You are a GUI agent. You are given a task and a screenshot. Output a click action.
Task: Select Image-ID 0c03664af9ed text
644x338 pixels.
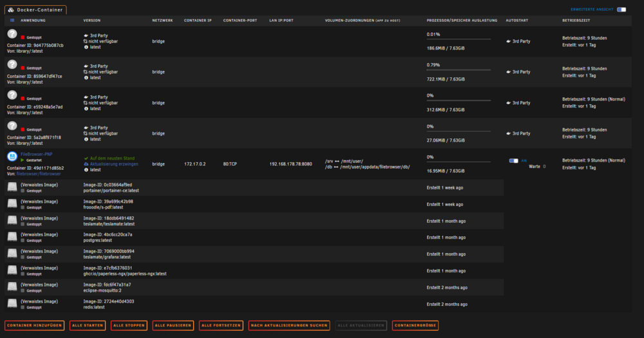pos(108,185)
